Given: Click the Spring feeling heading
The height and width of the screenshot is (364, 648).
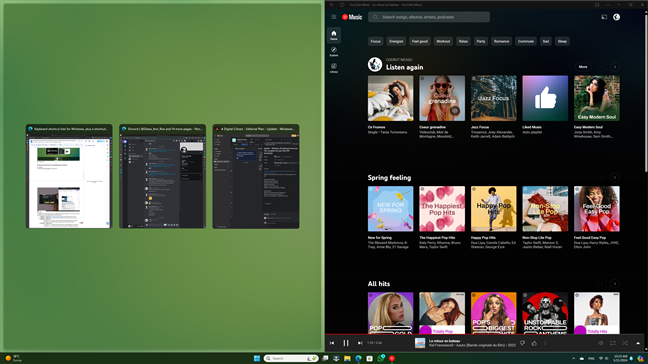Looking at the screenshot, I should click(x=389, y=178).
